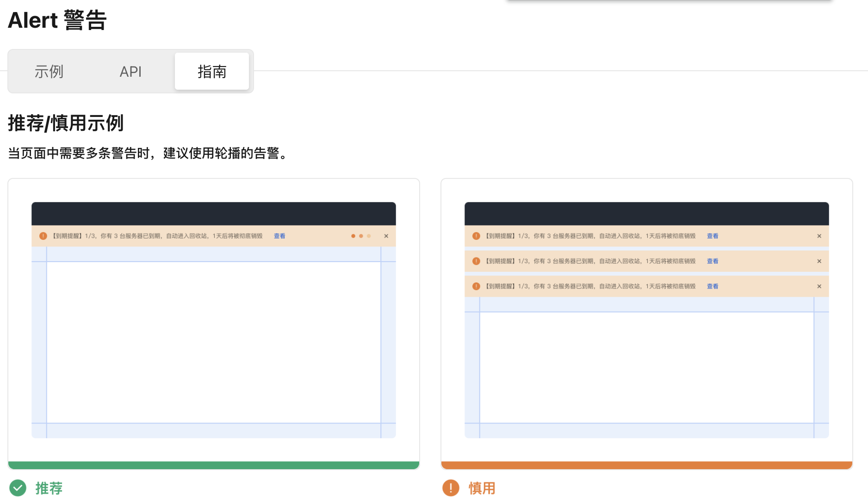The width and height of the screenshot is (868, 502).
Task: Open the API tab
Action: [131, 71]
